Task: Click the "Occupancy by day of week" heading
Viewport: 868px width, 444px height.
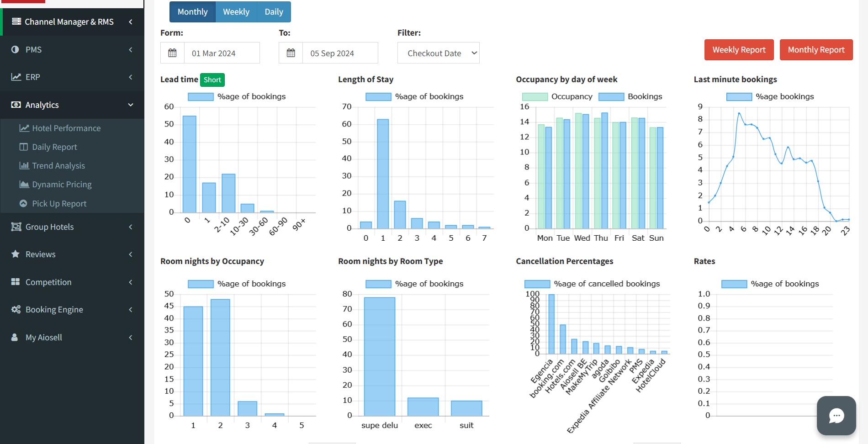Action: coord(566,79)
